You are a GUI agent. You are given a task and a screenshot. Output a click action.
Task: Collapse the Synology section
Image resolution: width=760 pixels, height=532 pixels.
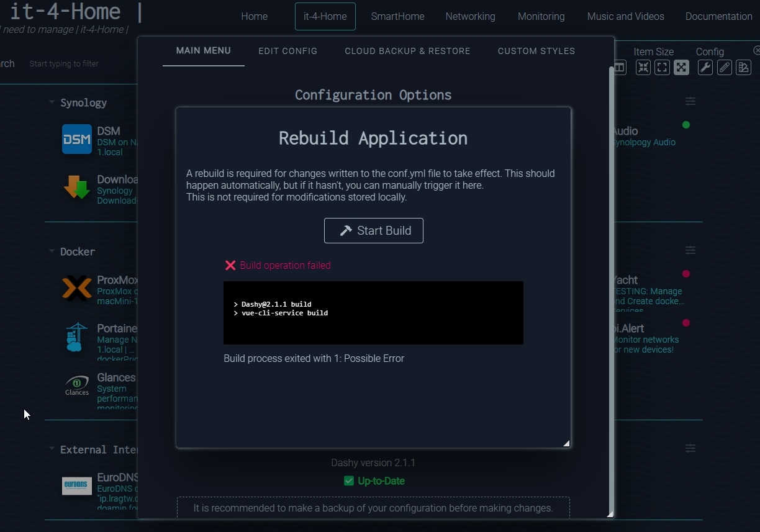(52, 102)
